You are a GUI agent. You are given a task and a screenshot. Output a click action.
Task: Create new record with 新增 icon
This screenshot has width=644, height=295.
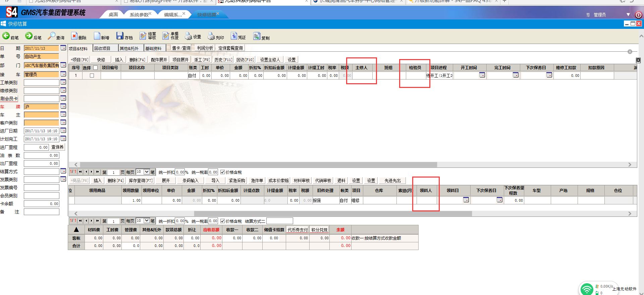[97, 36]
